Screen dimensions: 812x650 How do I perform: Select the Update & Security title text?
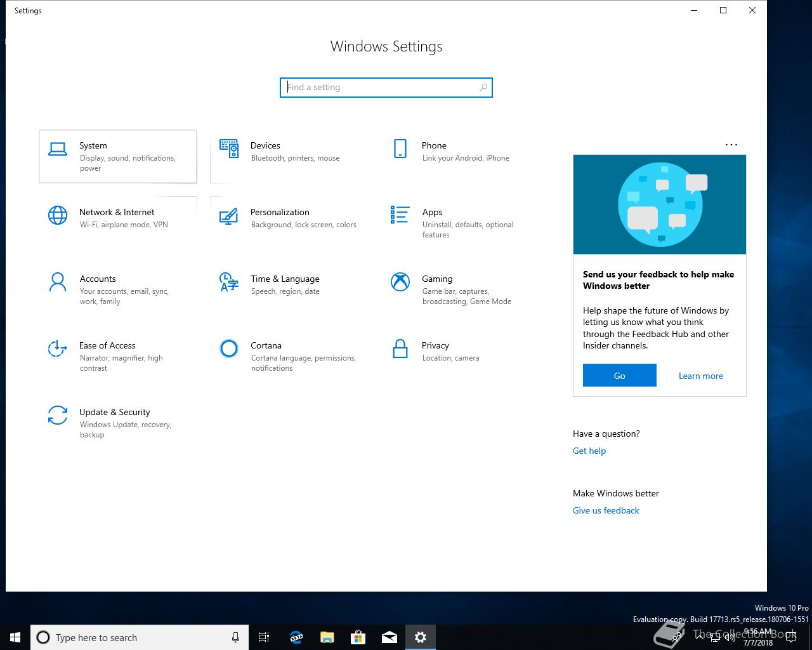115,412
